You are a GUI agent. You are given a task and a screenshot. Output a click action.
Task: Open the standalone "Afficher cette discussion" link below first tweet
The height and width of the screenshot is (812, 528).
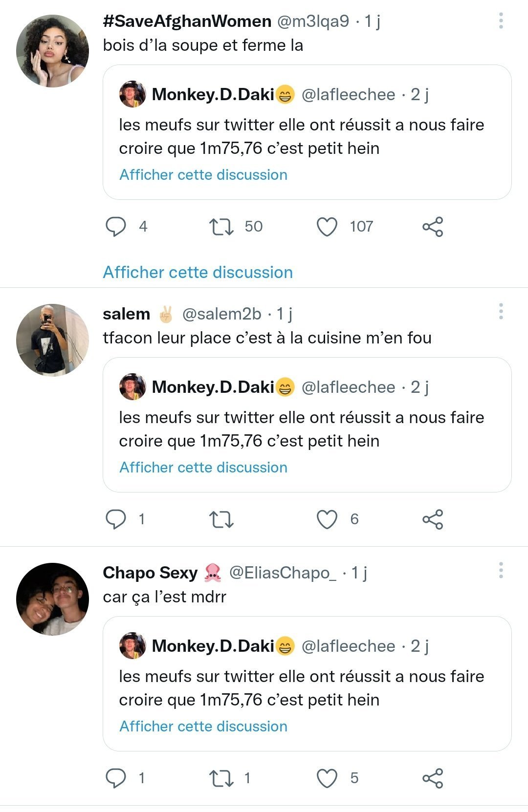coord(198,272)
